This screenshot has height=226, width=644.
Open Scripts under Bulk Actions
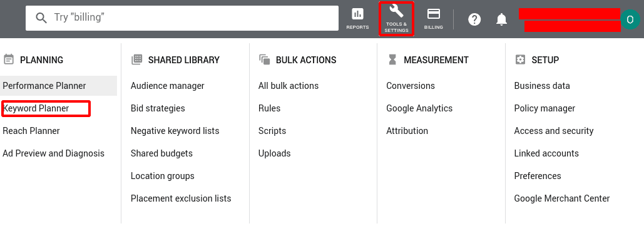pyautogui.click(x=272, y=131)
